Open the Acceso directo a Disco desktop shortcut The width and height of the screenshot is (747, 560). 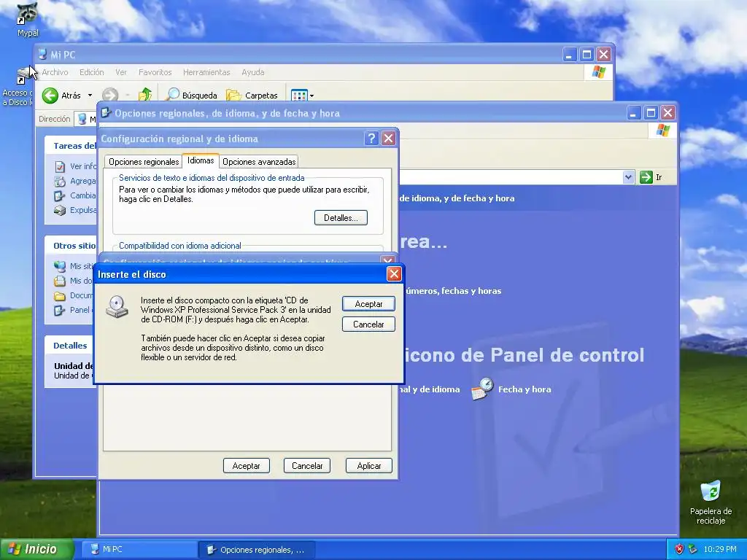pos(18,87)
